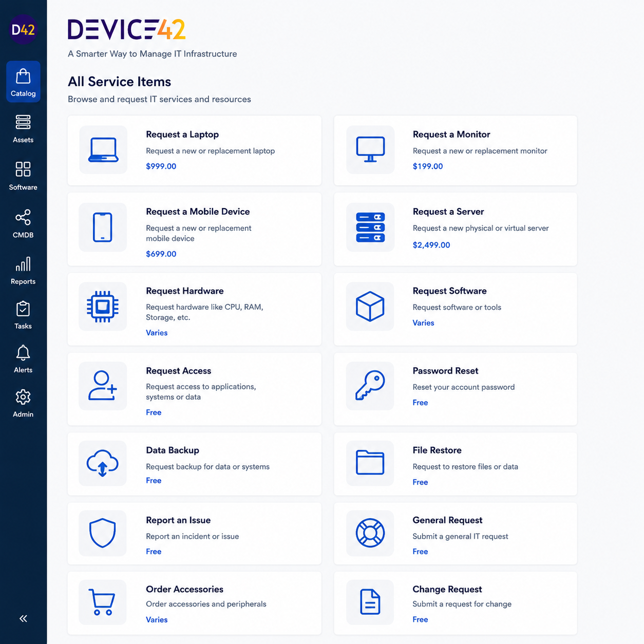644x644 pixels.
Task: Click the CPU chip icon on Request Hardware
Action: click(103, 307)
